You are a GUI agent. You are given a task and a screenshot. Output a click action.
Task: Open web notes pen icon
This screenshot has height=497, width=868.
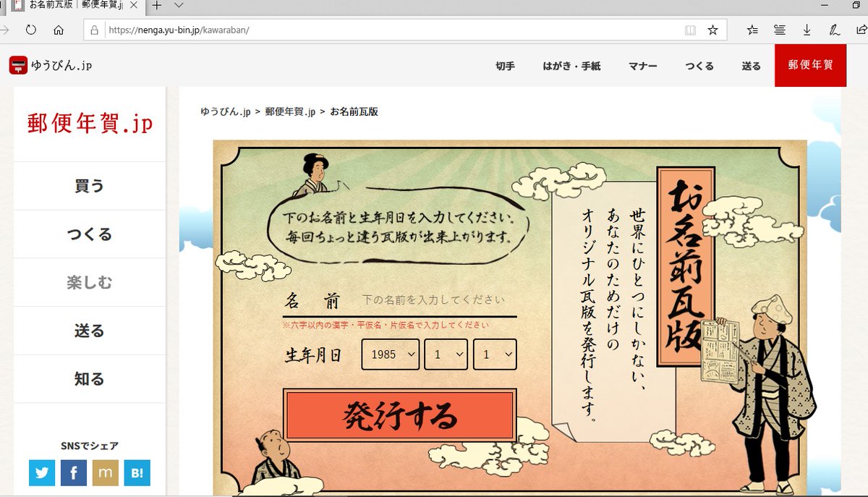834,30
